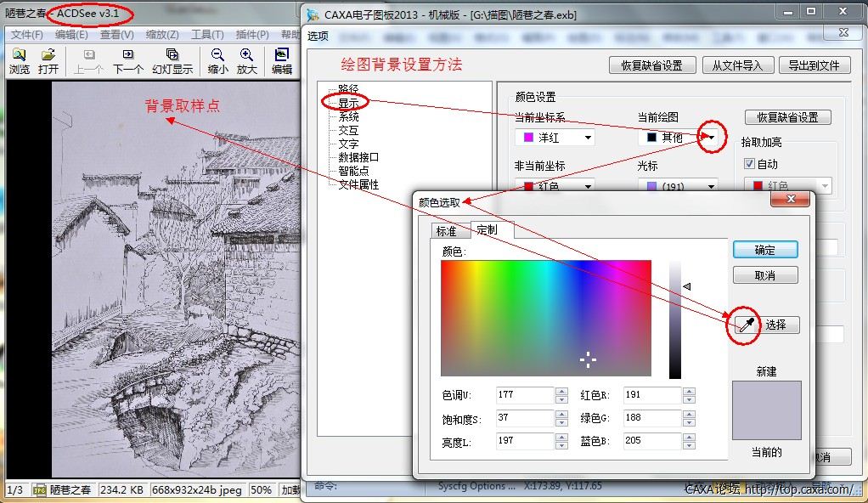Open the 当前坐标系 洋红 color dropdown
Viewport: 868px width, 503px height.
click(x=588, y=138)
